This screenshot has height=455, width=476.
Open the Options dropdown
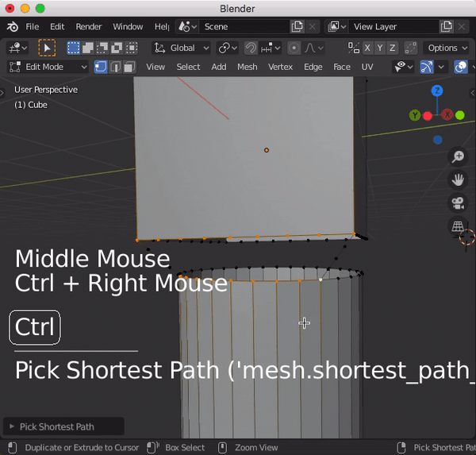tap(447, 48)
